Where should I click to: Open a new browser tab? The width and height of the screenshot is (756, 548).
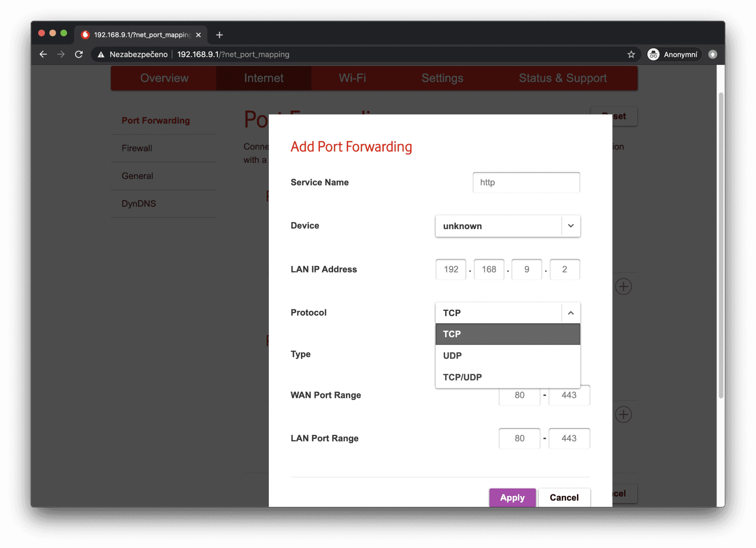(219, 34)
